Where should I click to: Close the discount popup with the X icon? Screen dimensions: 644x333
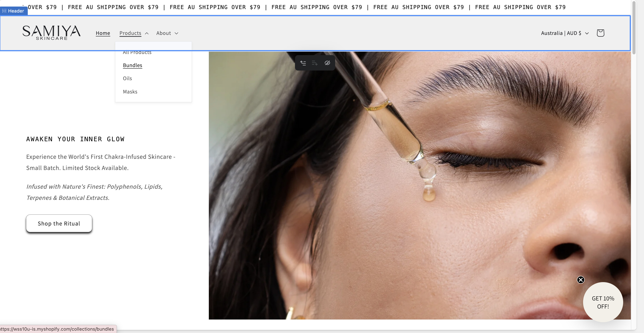(581, 280)
